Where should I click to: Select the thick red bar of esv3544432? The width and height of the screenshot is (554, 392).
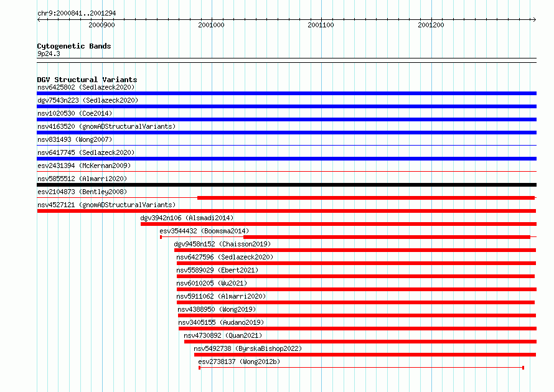(x=387, y=237)
